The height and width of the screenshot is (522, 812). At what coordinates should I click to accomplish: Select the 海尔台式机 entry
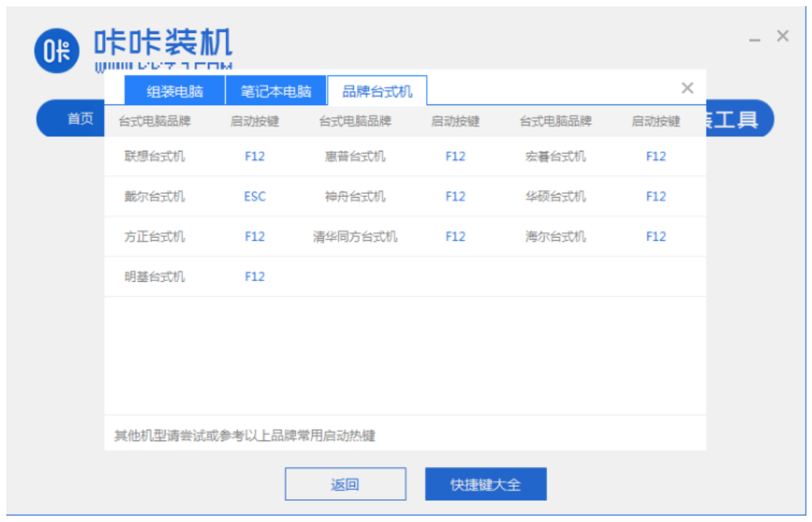555,236
